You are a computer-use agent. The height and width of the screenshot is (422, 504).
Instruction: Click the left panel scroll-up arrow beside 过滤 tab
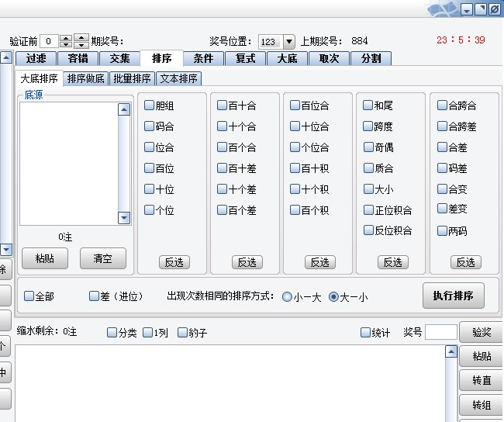coord(6,57)
